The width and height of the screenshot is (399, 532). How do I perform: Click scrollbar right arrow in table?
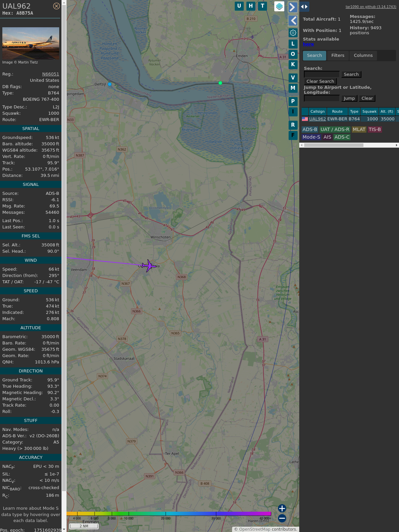pyautogui.click(x=397, y=145)
